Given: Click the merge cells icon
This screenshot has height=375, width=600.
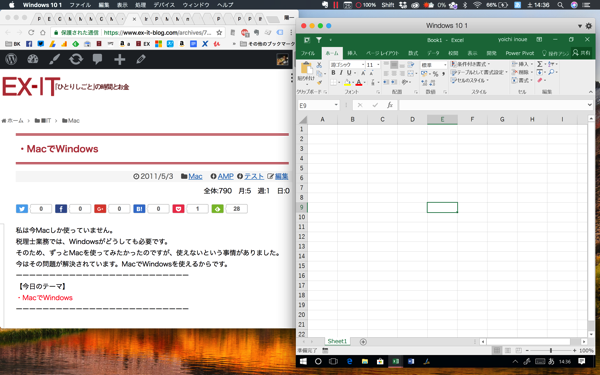Looking at the screenshot, I should click(x=411, y=73).
